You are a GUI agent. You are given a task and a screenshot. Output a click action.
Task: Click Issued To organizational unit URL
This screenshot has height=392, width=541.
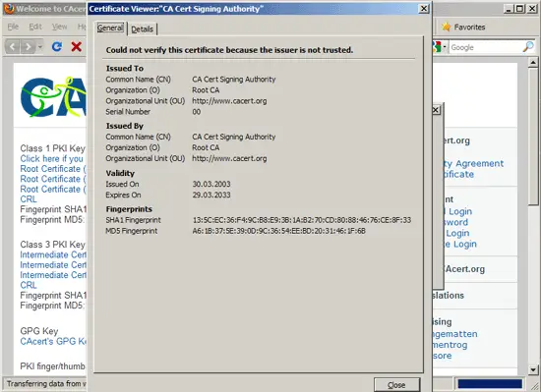pyautogui.click(x=229, y=101)
